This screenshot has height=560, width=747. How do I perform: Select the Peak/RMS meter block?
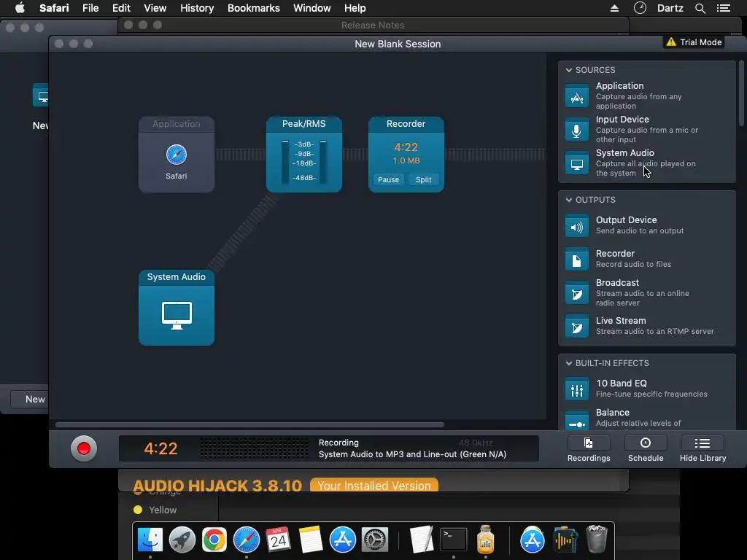pos(304,155)
